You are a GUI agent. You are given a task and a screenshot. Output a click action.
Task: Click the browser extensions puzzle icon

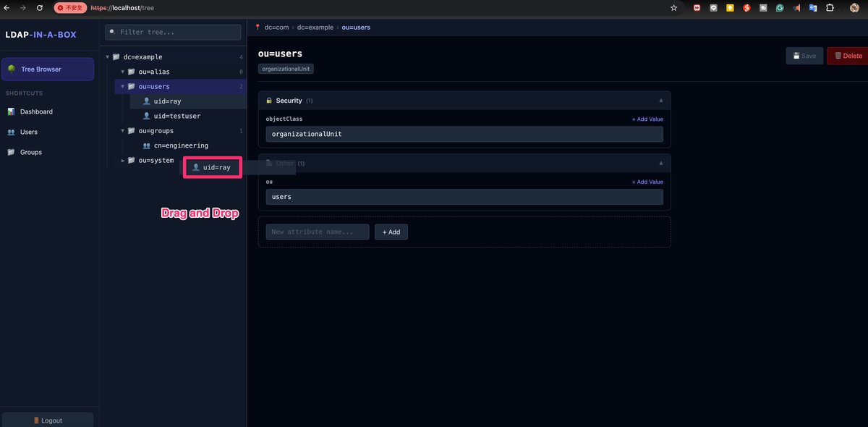[x=831, y=8]
